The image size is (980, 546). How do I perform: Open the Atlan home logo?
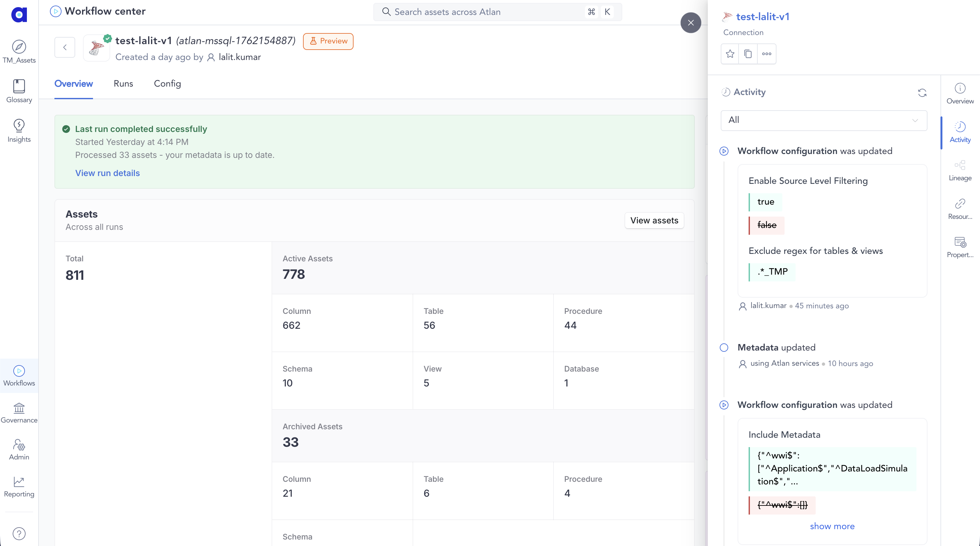[19, 15]
